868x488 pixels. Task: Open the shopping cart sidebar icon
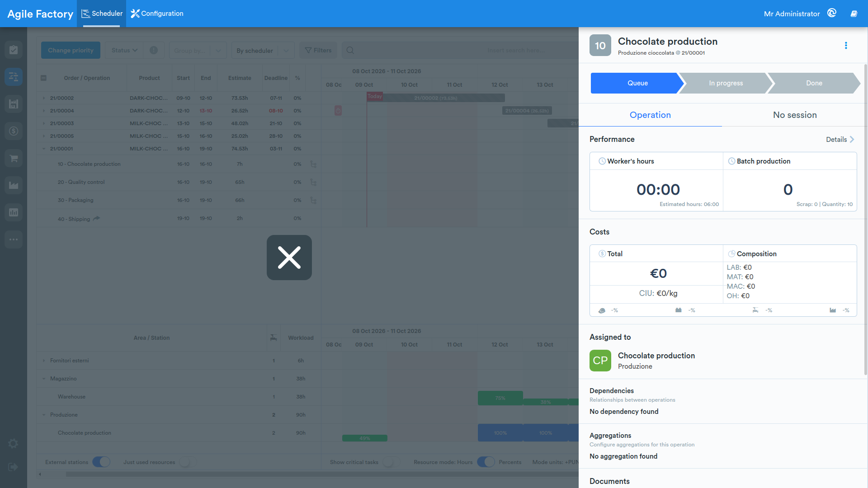point(14,158)
